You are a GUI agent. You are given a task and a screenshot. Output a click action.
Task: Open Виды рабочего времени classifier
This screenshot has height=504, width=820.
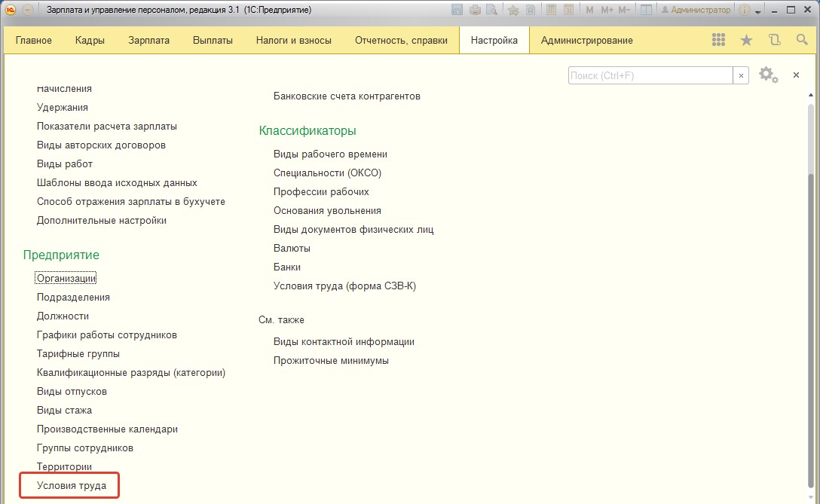[x=331, y=154]
